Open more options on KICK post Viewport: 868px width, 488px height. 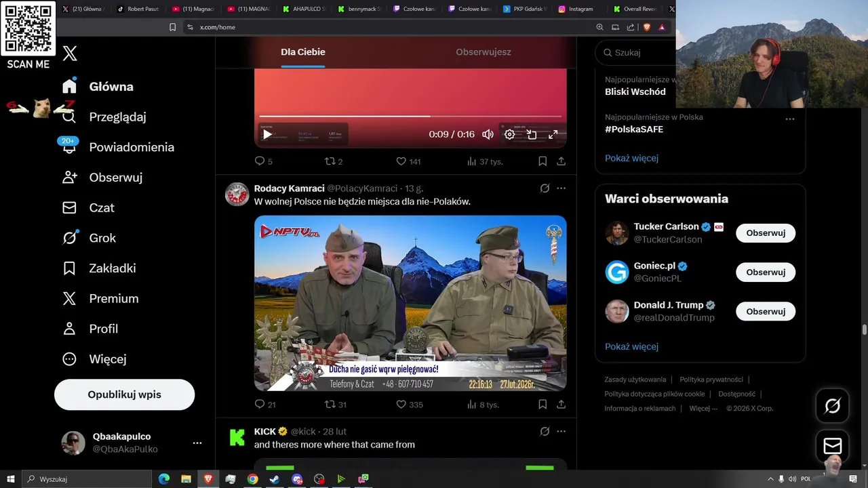pyautogui.click(x=561, y=432)
